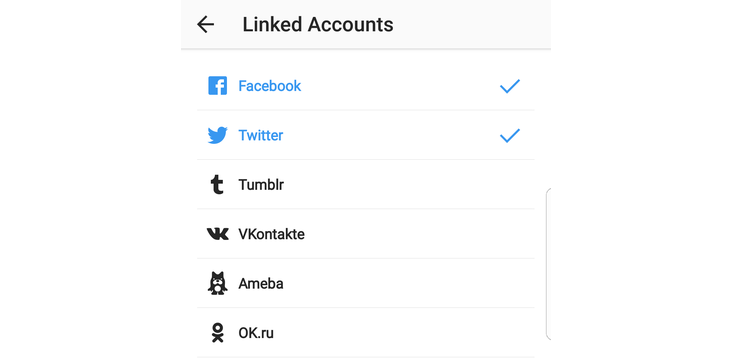Click the Linked Accounts page title

click(x=318, y=25)
